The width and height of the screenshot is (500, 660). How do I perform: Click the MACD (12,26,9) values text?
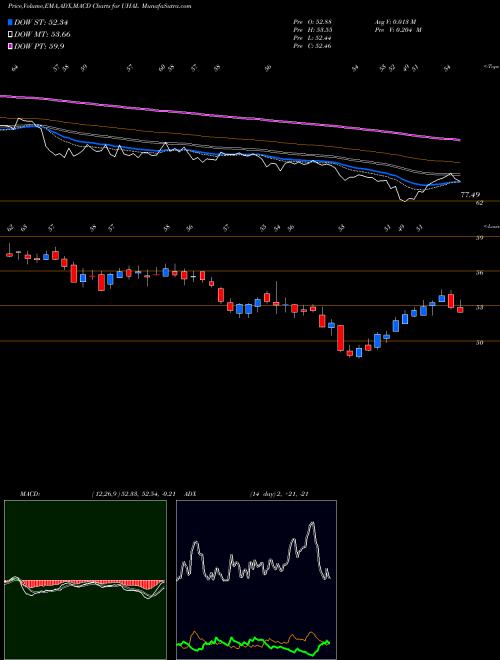pyautogui.click(x=133, y=494)
